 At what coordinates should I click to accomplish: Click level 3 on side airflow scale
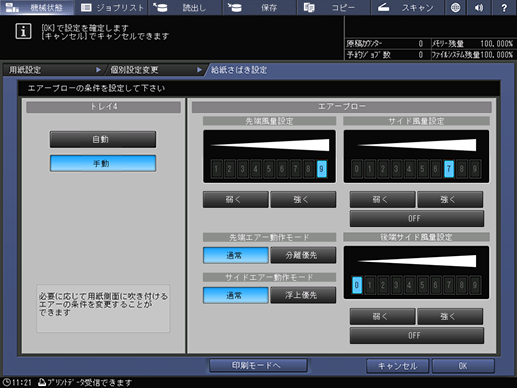pos(396,169)
